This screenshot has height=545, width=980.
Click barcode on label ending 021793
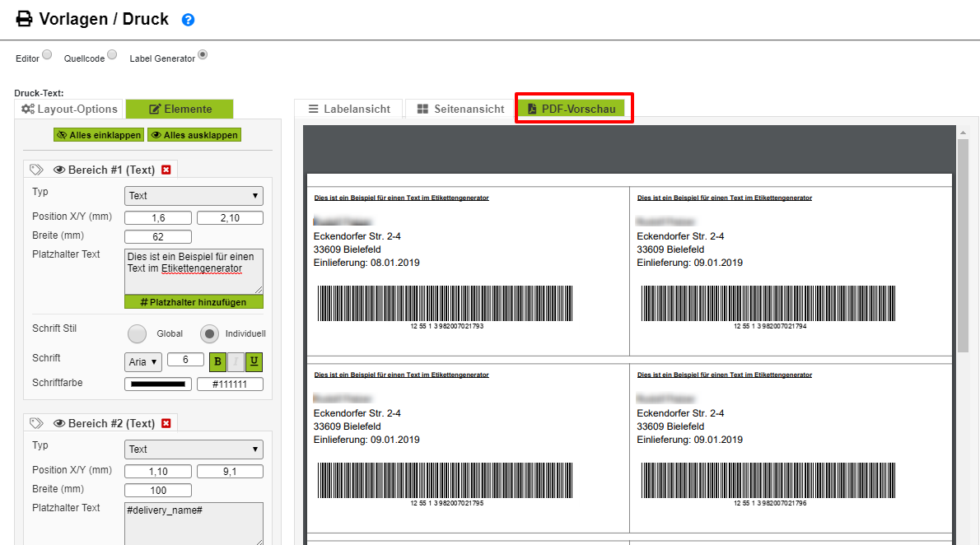(445, 303)
